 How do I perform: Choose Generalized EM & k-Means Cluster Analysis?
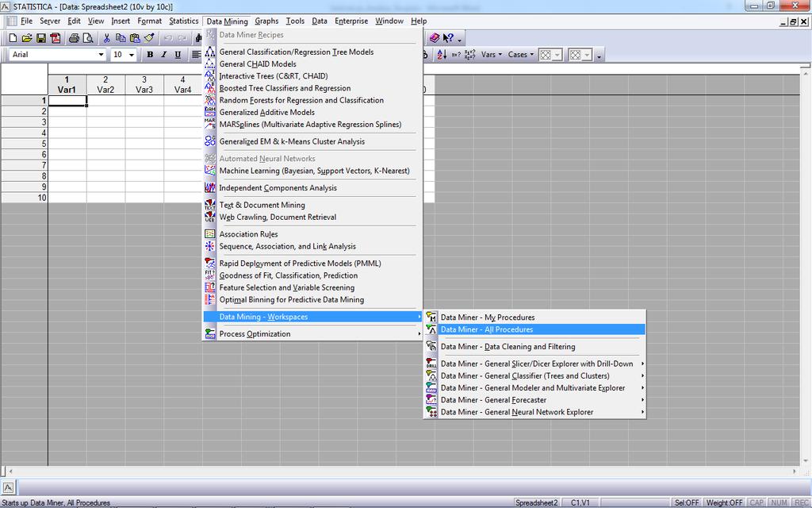click(312, 141)
